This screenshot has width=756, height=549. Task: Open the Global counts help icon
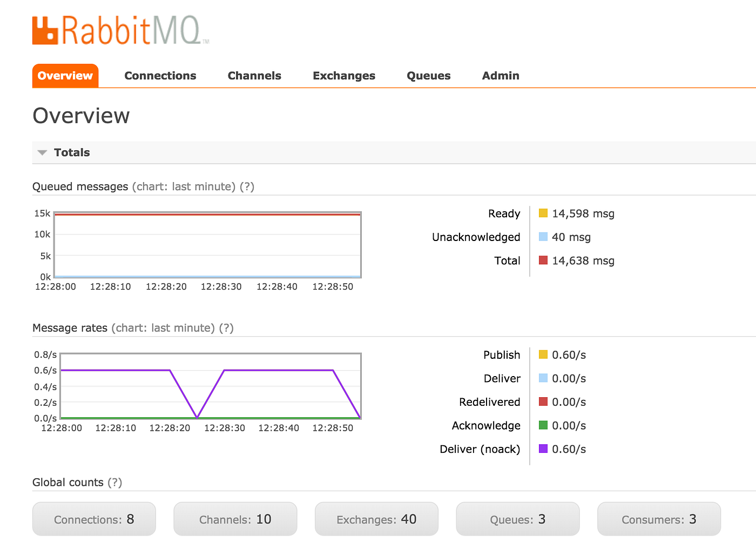114,482
